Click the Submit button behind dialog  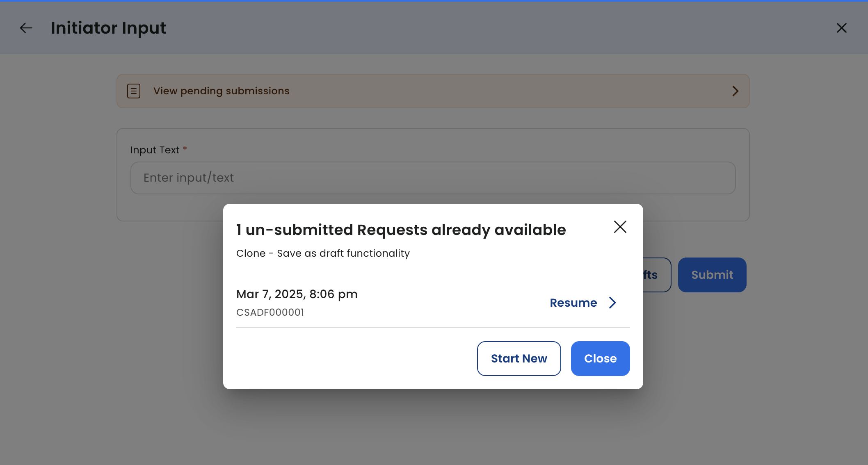[x=712, y=275]
